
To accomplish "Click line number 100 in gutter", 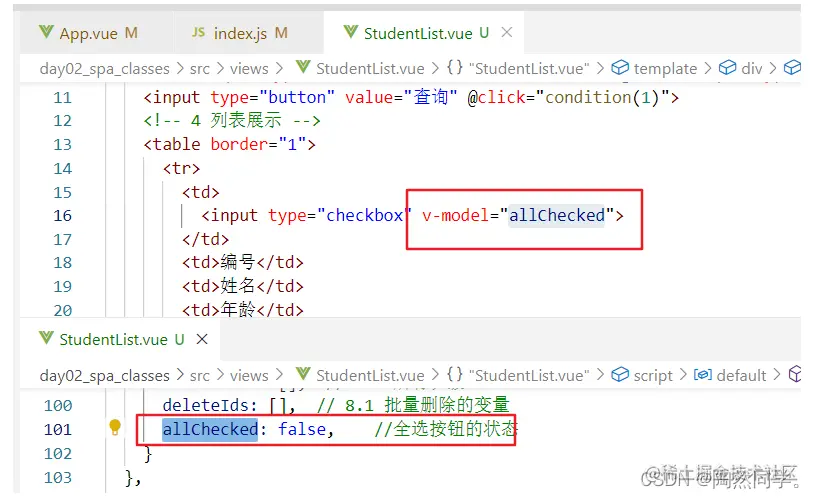I will (x=58, y=406).
